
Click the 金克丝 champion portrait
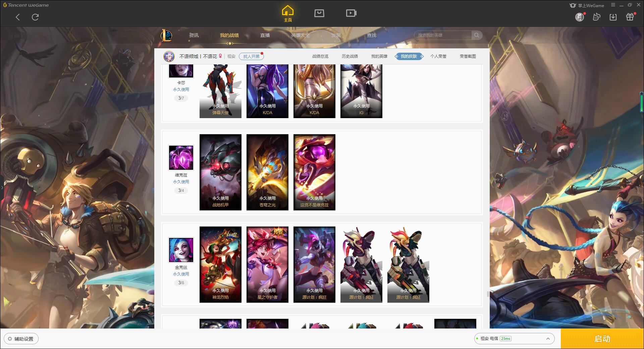181,250
